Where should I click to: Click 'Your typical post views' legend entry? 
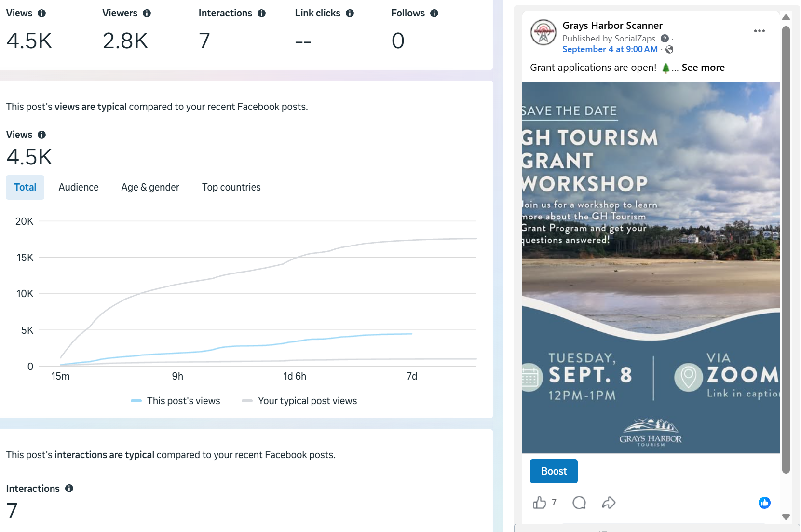click(x=299, y=401)
